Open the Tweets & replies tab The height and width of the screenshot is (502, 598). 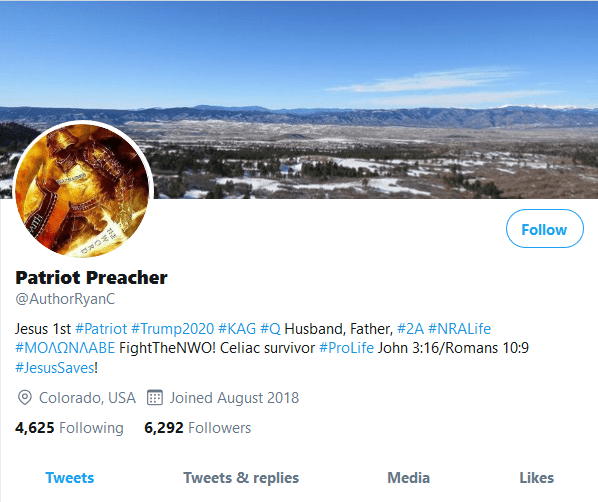click(241, 478)
